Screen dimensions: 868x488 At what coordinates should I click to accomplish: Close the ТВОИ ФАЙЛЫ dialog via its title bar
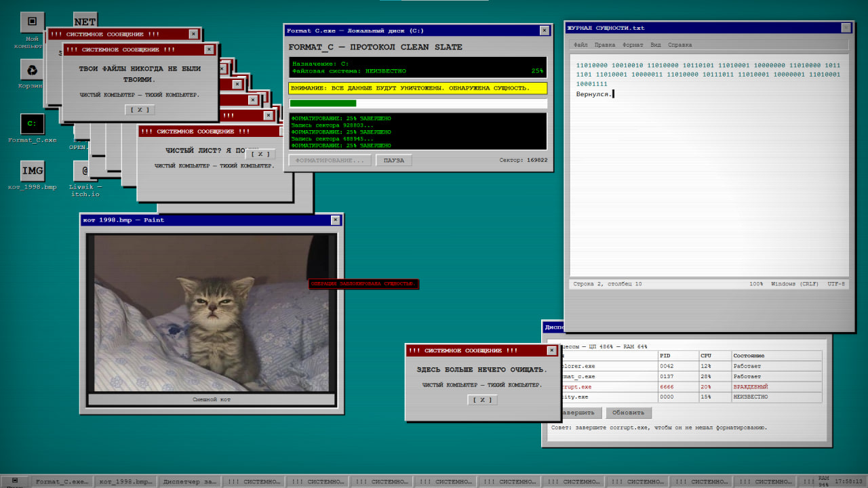[x=210, y=49]
